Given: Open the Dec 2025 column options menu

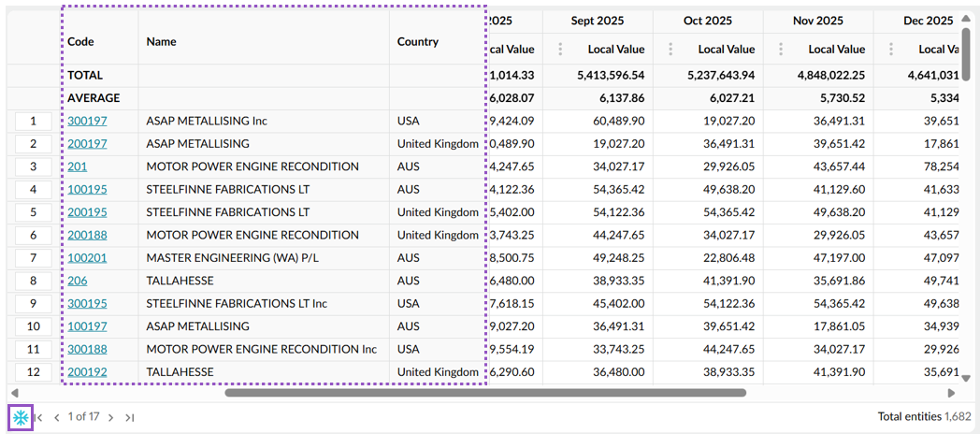Looking at the screenshot, I should click(x=890, y=49).
